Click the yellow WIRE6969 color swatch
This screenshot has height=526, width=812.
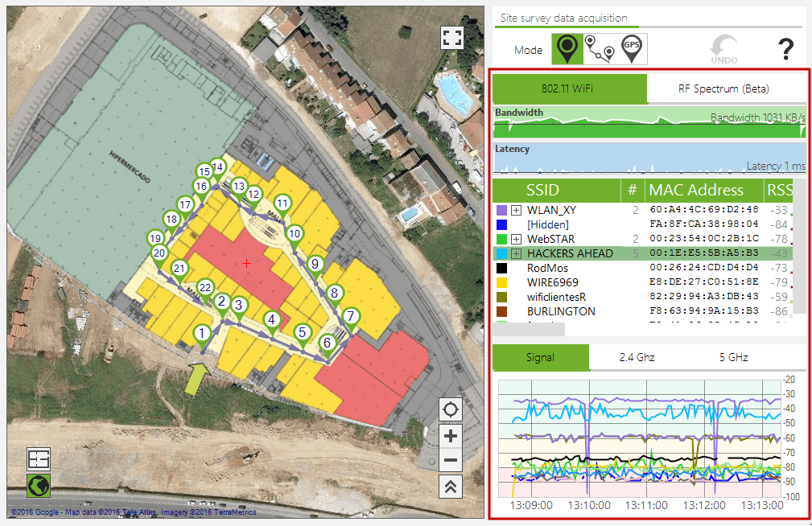pyautogui.click(x=502, y=282)
